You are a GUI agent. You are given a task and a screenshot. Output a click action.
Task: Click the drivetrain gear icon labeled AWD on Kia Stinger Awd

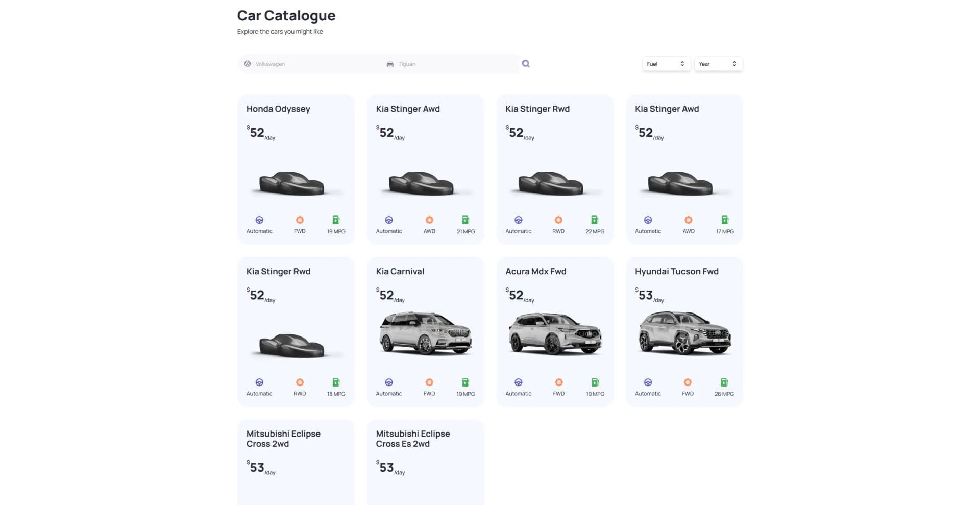coord(429,220)
